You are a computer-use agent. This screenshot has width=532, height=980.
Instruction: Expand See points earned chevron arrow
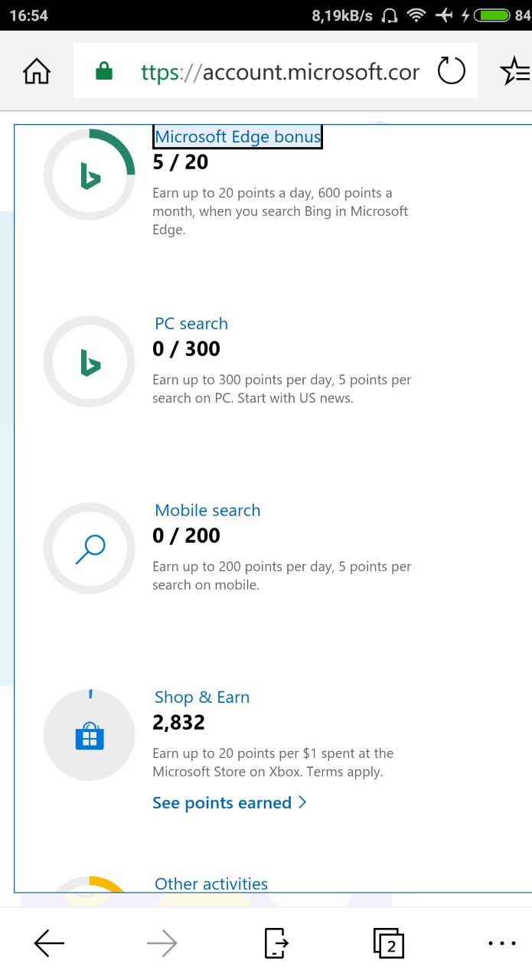point(302,802)
